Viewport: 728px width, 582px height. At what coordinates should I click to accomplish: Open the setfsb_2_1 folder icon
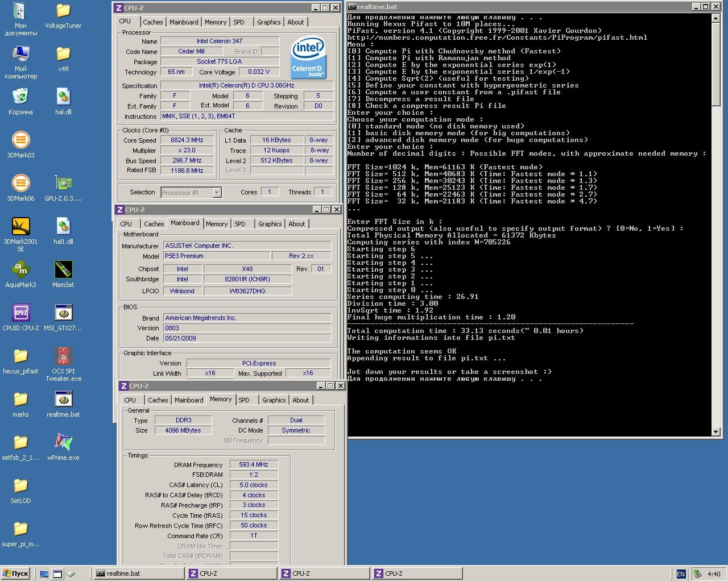click(x=20, y=447)
